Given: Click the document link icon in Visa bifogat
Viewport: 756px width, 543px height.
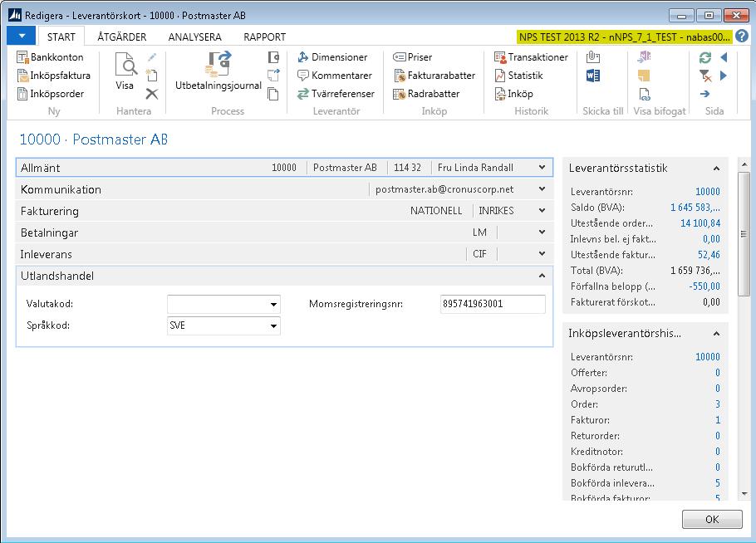Looking at the screenshot, I should pyautogui.click(x=644, y=94).
